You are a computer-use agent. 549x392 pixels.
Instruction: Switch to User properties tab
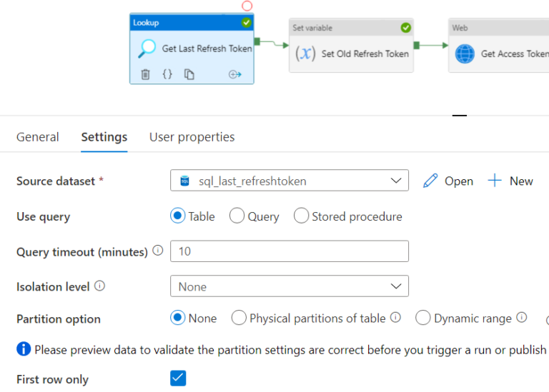192,137
